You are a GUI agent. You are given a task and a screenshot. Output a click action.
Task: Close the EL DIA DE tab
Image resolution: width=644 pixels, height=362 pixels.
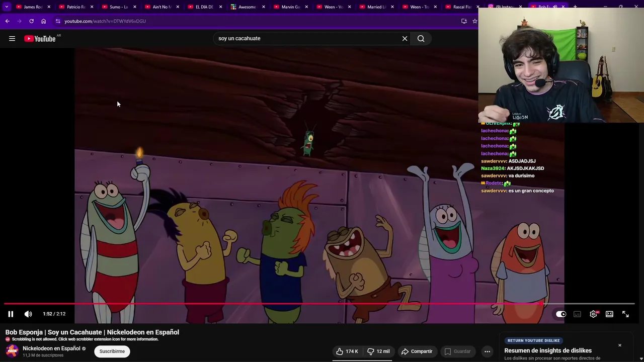[x=220, y=7]
